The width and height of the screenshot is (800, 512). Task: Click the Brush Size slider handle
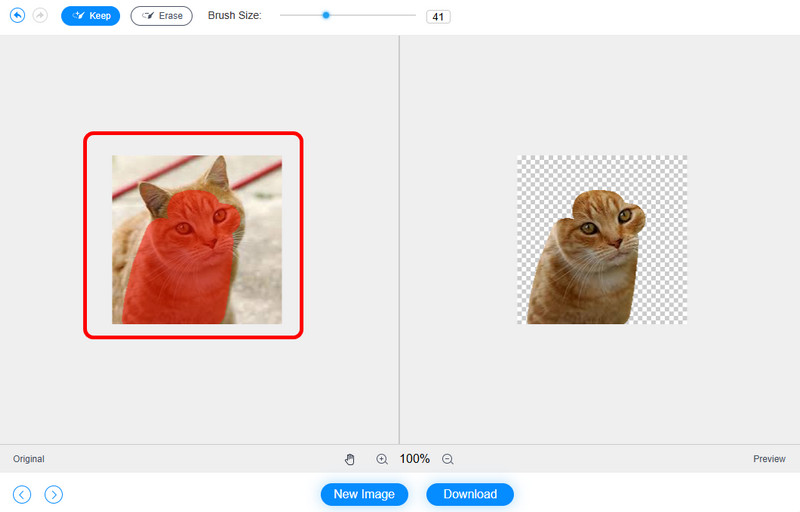tap(326, 16)
